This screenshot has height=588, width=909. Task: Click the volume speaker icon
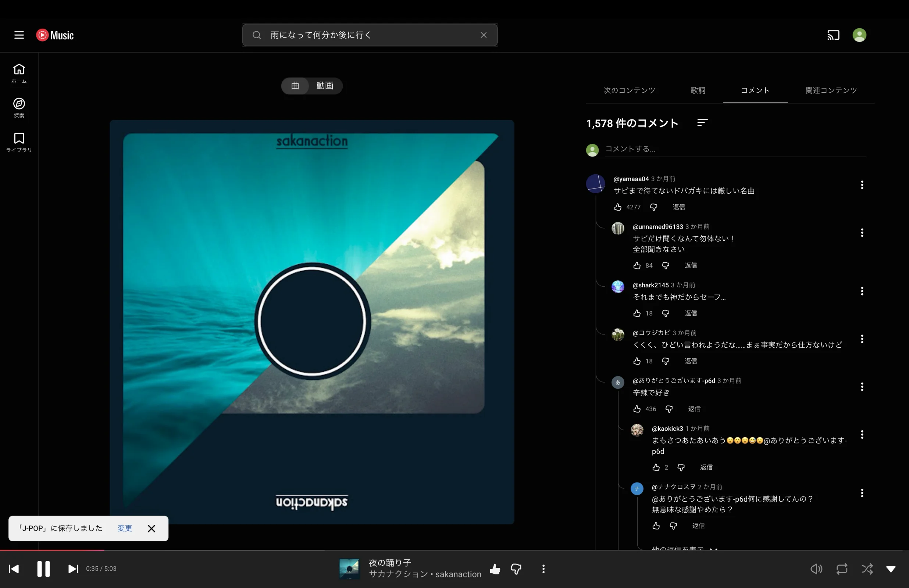(816, 569)
